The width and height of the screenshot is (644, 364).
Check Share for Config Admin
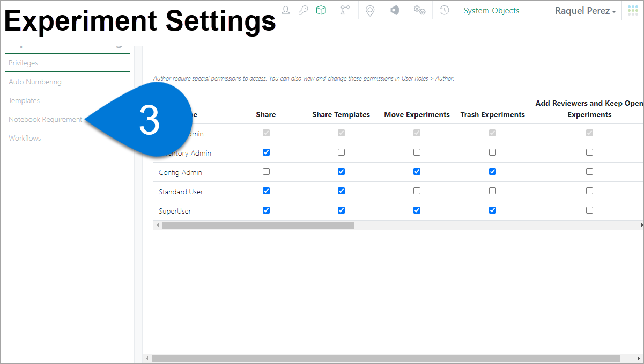click(x=266, y=172)
